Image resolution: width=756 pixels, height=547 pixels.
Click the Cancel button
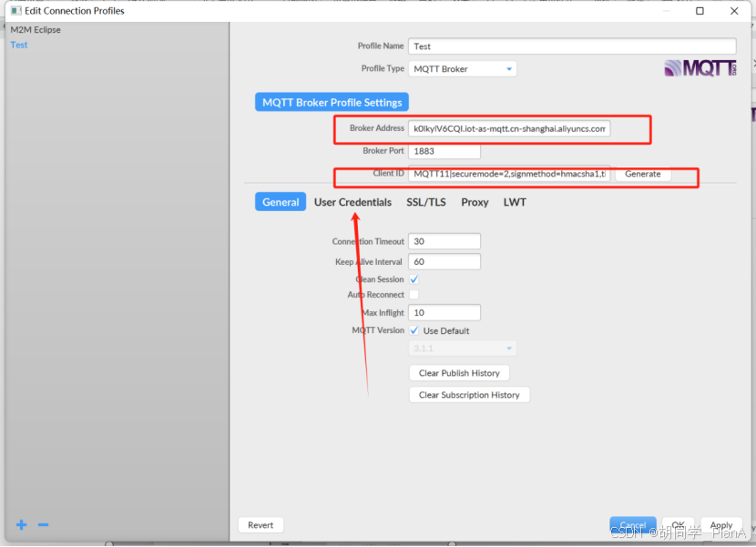click(x=632, y=525)
